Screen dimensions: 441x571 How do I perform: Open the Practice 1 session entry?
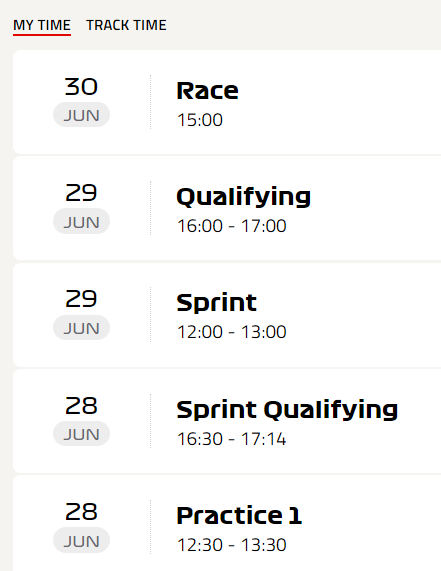(227, 523)
